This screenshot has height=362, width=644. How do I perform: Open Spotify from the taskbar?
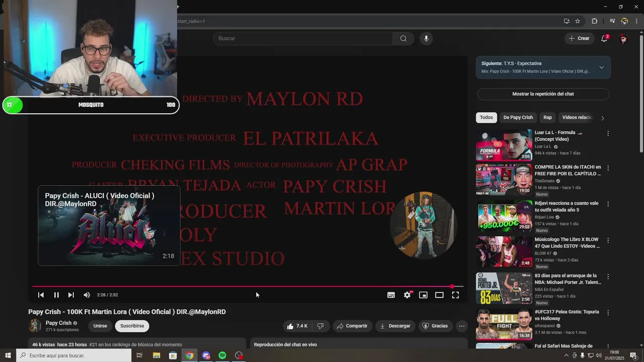[x=222, y=355]
